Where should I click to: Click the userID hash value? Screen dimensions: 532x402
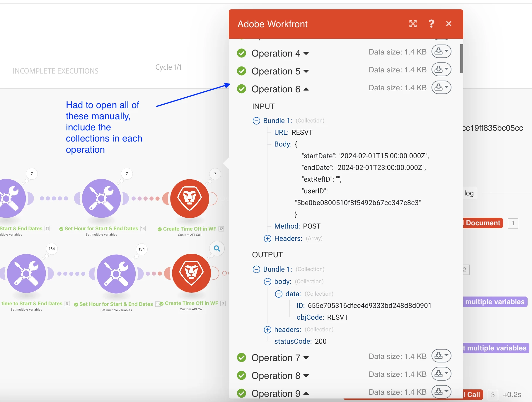click(x=358, y=203)
